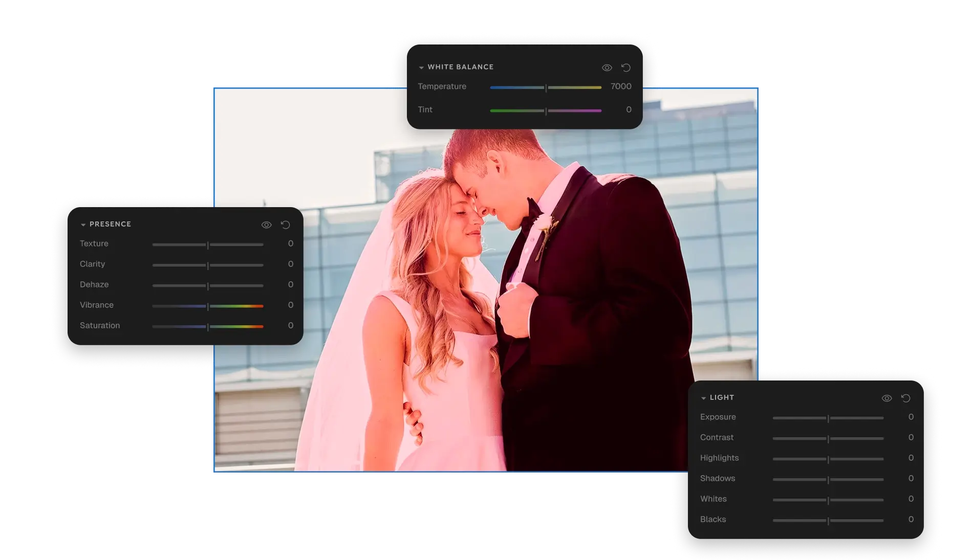Click the Vibrance slider handle
Screen dimensions: 972x560
[208, 306]
